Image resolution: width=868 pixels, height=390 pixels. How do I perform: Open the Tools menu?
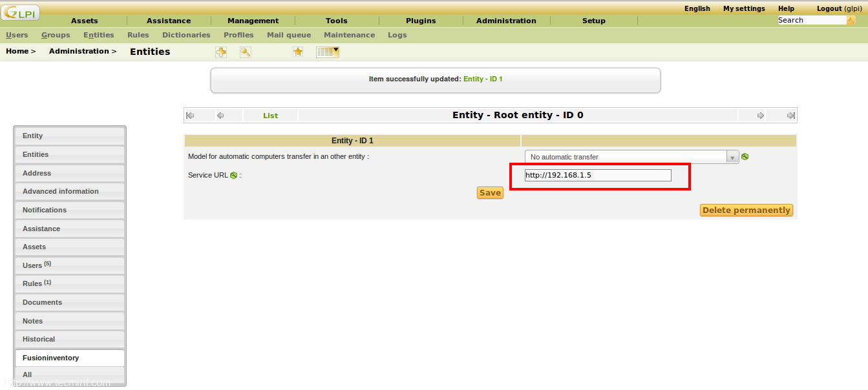pos(337,21)
